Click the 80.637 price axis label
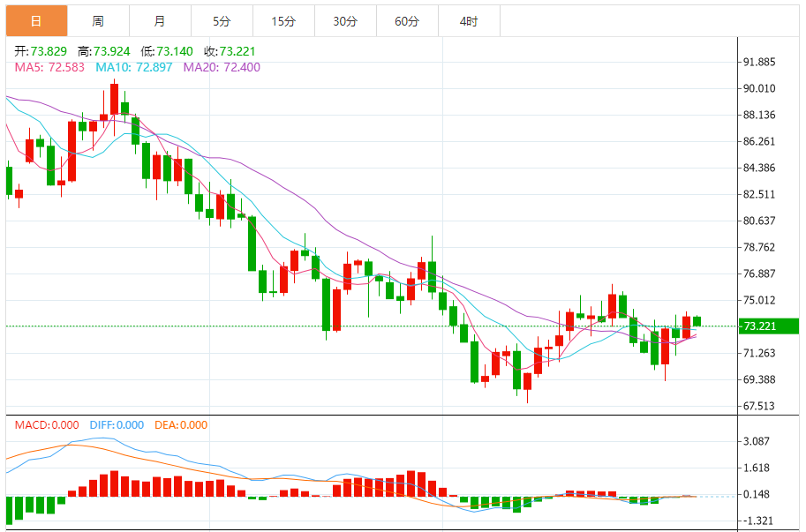The width and height of the screenshot is (806, 532). point(759,221)
